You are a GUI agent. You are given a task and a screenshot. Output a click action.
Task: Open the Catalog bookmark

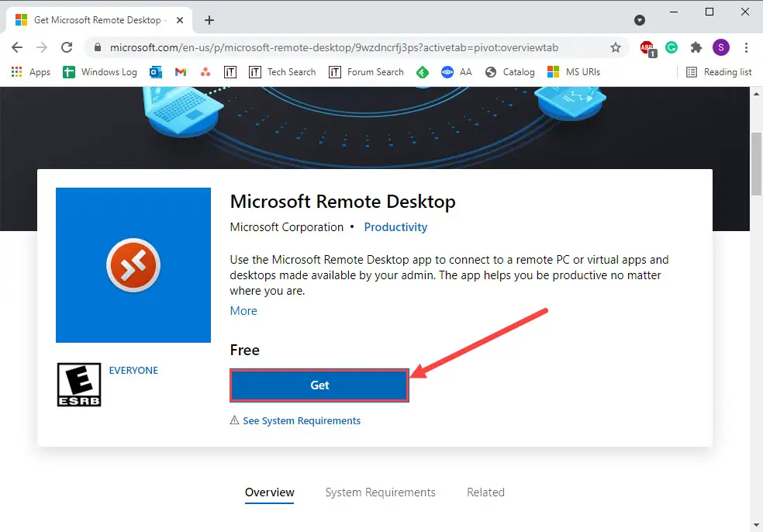pyautogui.click(x=510, y=72)
